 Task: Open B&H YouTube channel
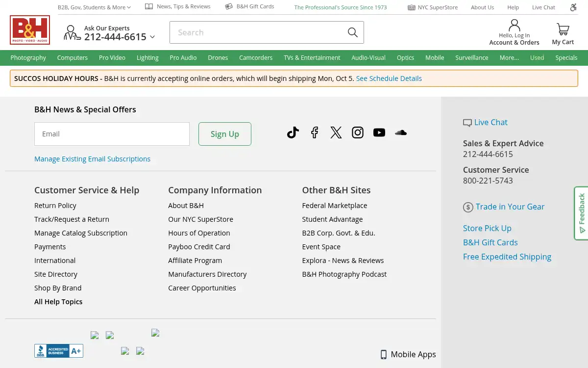coord(379,132)
